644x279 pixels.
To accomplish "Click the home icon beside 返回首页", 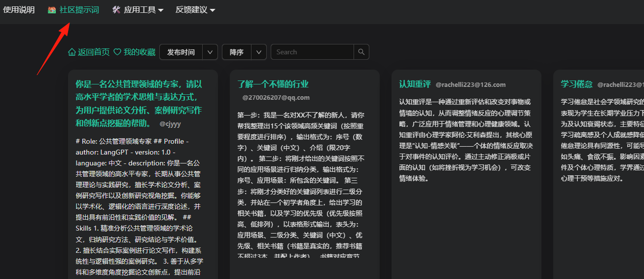I will point(72,52).
